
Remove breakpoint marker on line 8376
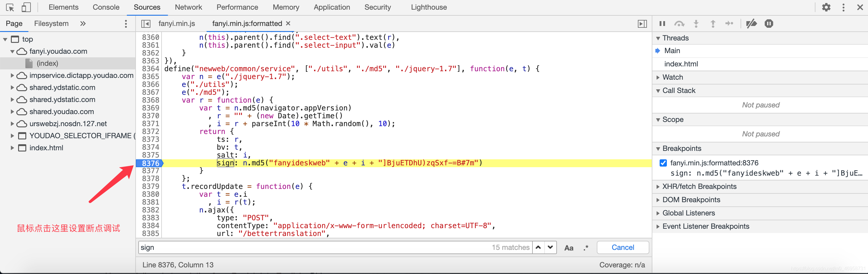[150, 163]
